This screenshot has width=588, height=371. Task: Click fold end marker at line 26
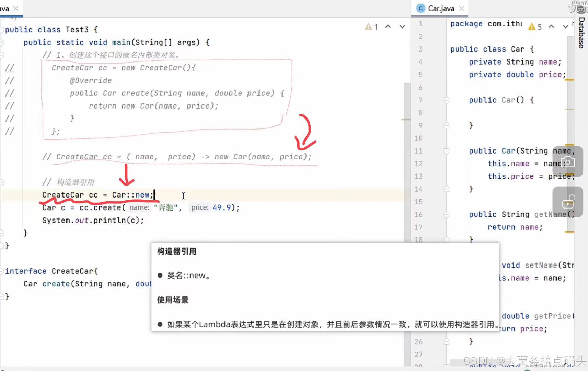tap(446, 341)
